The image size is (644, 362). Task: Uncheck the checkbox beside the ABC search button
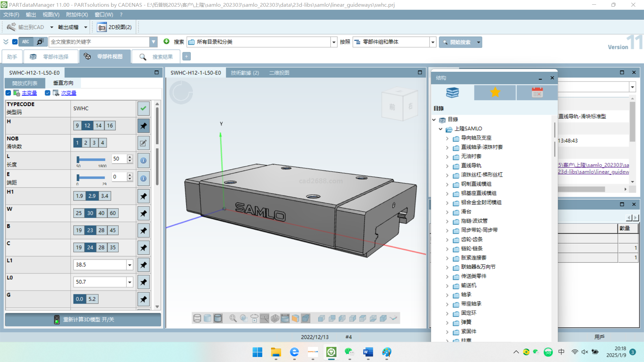[15, 42]
